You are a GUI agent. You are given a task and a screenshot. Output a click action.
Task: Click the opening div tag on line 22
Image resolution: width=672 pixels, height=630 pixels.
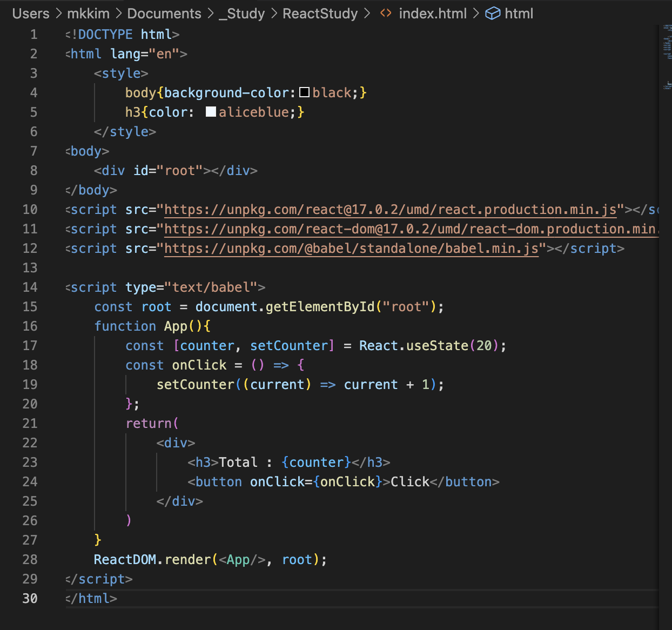coord(176,443)
